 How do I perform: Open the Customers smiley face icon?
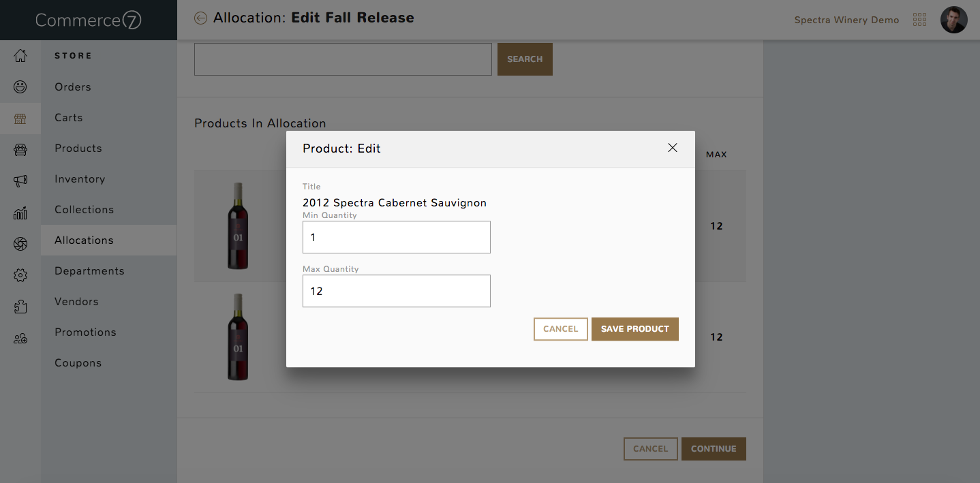pyautogui.click(x=20, y=87)
